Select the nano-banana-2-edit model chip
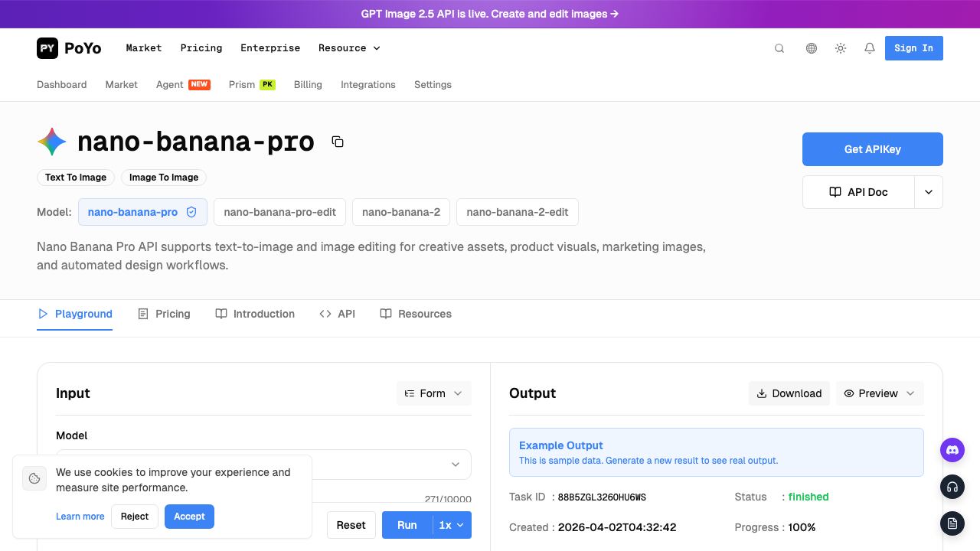 [x=518, y=212]
